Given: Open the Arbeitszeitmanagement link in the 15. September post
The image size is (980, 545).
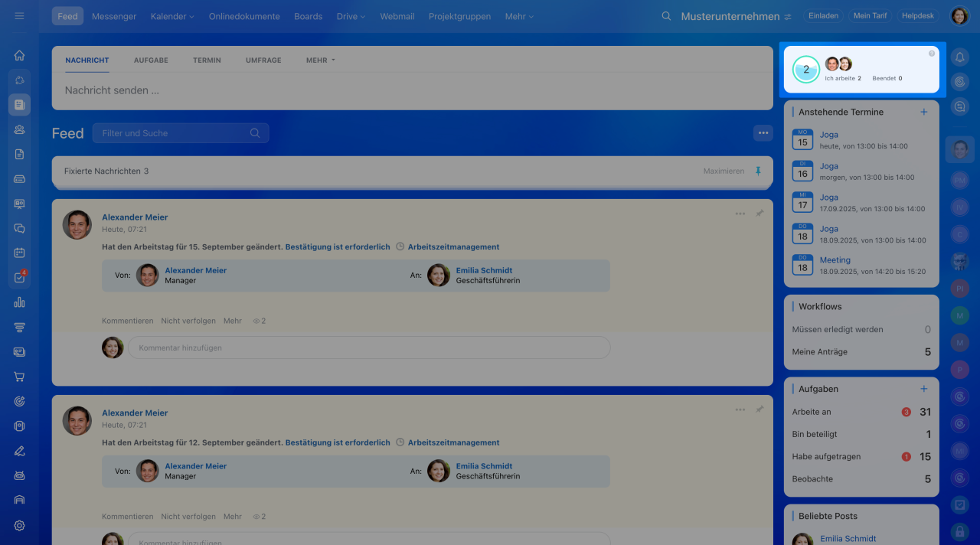Looking at the screenshot, I should (x=453, y=247).
